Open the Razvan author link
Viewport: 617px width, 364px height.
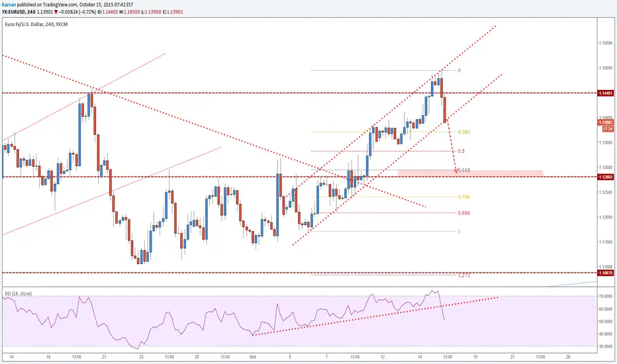[9, 5]
